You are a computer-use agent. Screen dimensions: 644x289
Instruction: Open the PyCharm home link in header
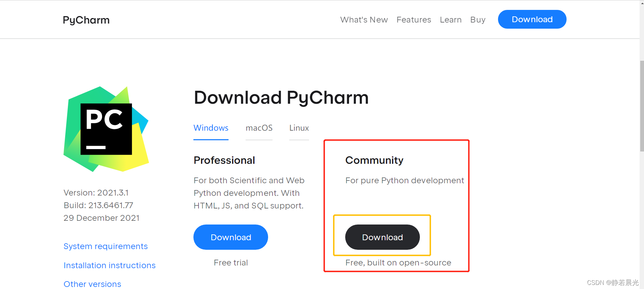tap(86, 20)
